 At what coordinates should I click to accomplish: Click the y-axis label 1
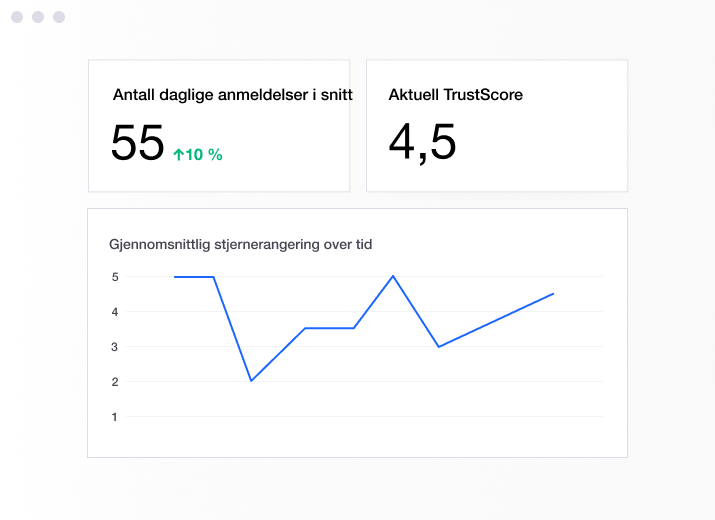click(x=114, y=417)
